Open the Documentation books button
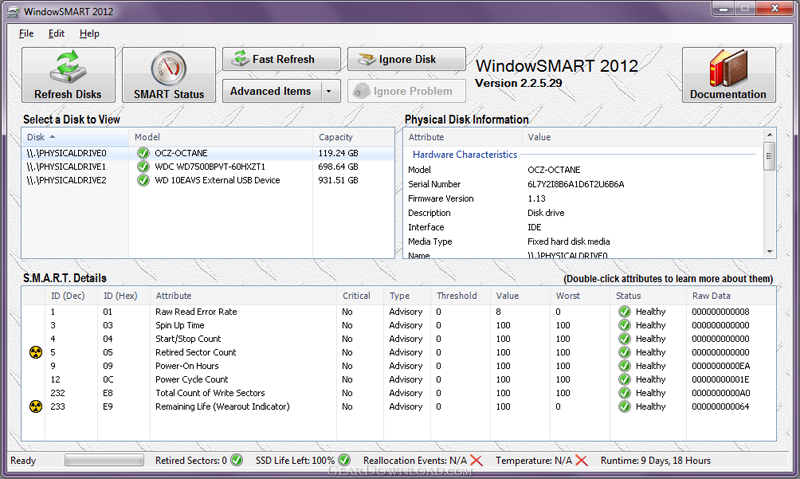Screen dimensions: 800x479 click(729, 75)
